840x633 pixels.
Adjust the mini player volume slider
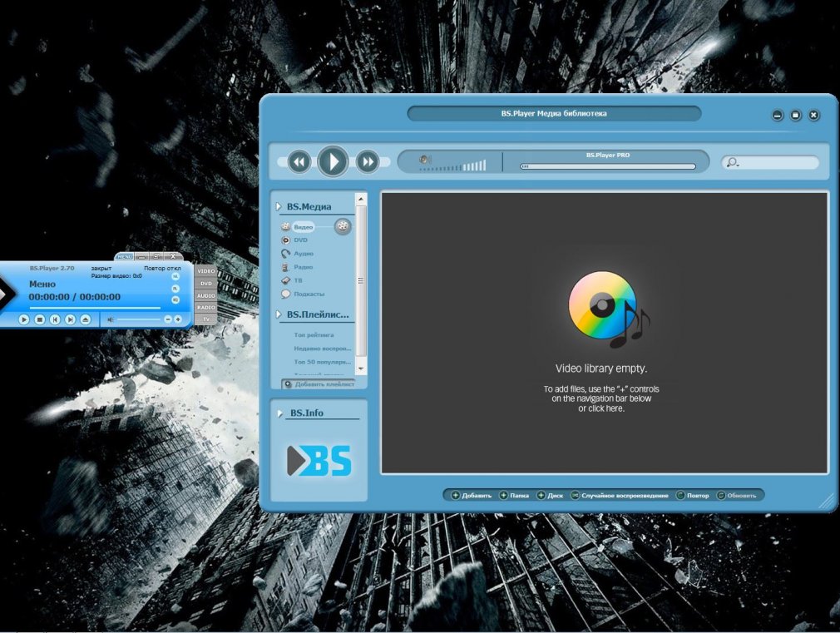(x=138, y=319)
